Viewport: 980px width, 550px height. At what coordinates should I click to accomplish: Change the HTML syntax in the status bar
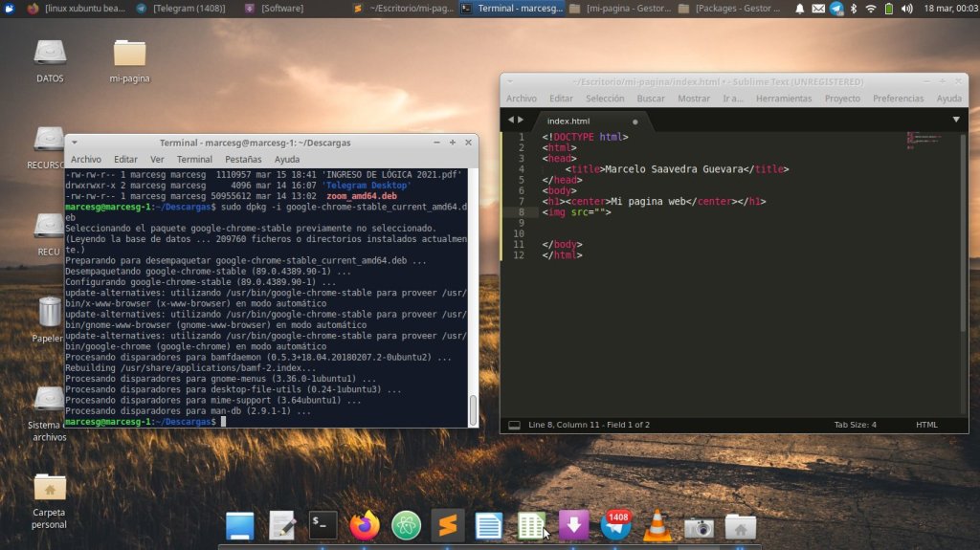pyautogui.click(x=926, y=425)
